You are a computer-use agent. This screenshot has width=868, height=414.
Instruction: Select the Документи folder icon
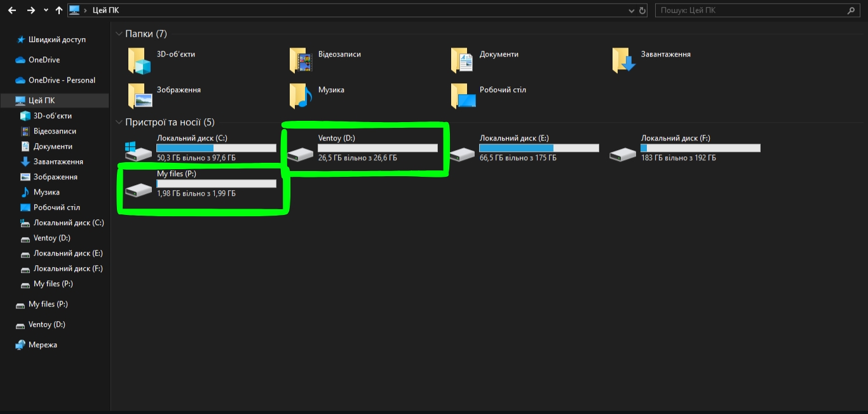click(x=463, y=61)
